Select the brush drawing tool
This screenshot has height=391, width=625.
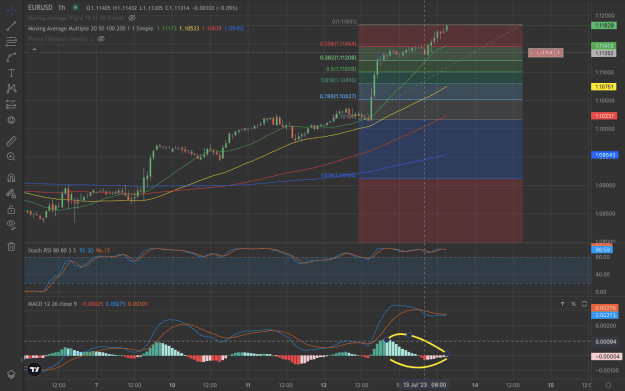11,57
